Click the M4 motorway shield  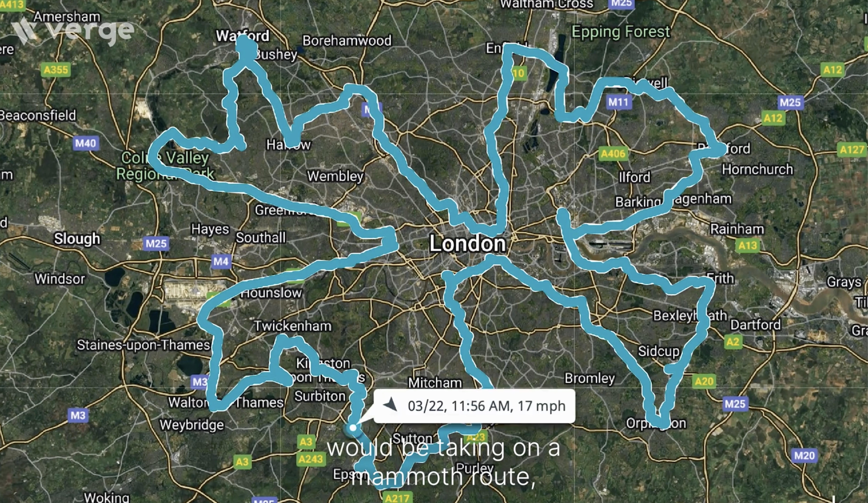[x=221, y=261]
